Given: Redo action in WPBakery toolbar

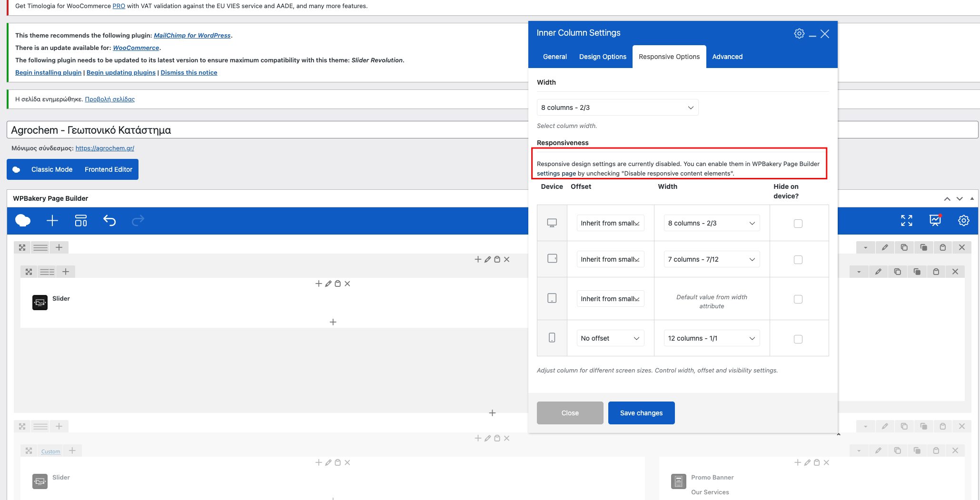Looking at the screenshot, I should 138,220.
